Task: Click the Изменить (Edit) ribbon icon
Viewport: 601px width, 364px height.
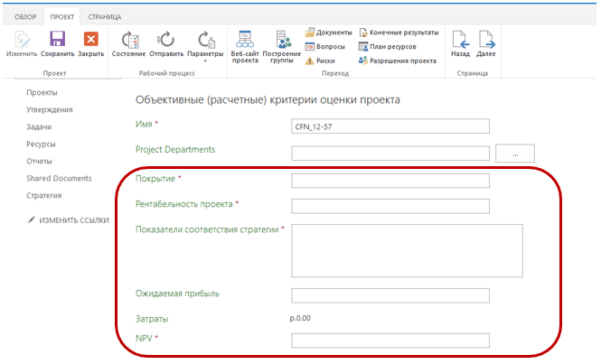Action: [x=22, y=43]
